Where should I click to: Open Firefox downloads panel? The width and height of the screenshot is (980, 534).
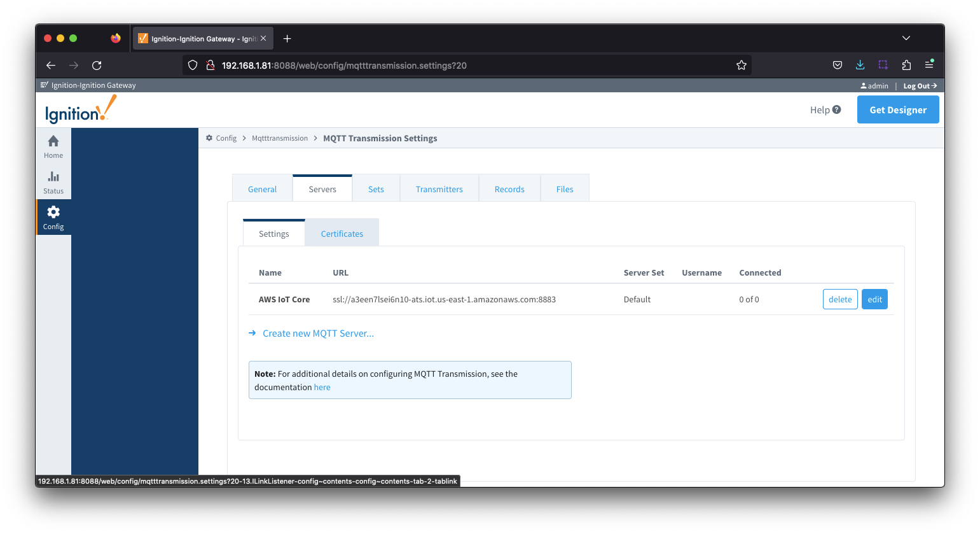(860, 65)
